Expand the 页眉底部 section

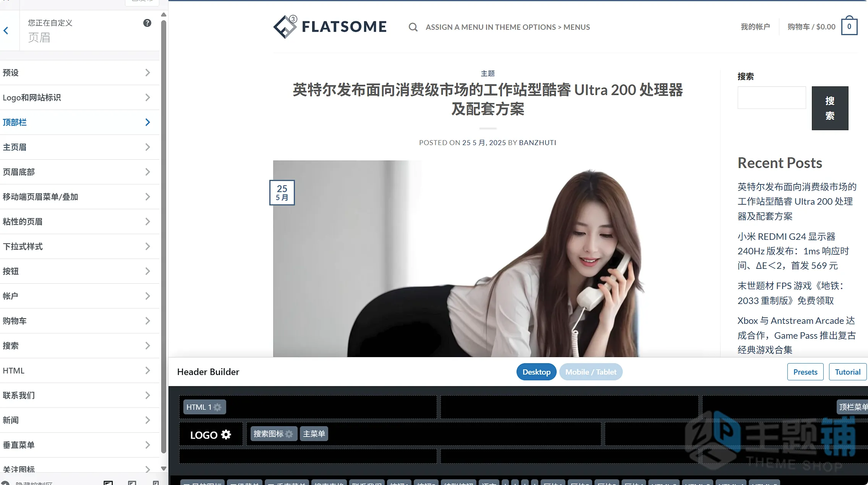click(x=79, y=172)
